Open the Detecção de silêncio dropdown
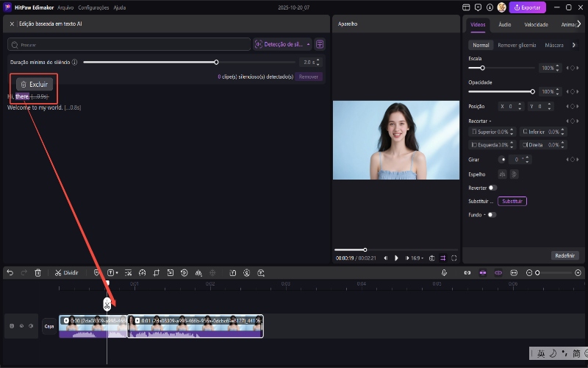This screenshot has height=368, width=588. coord(282,44)
